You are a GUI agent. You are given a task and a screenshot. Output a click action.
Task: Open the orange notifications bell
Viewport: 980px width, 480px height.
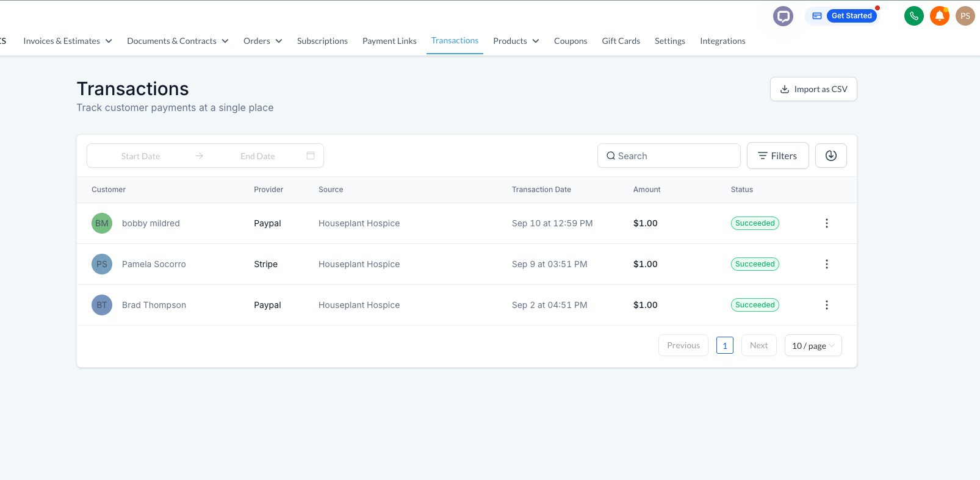(939, 16)
